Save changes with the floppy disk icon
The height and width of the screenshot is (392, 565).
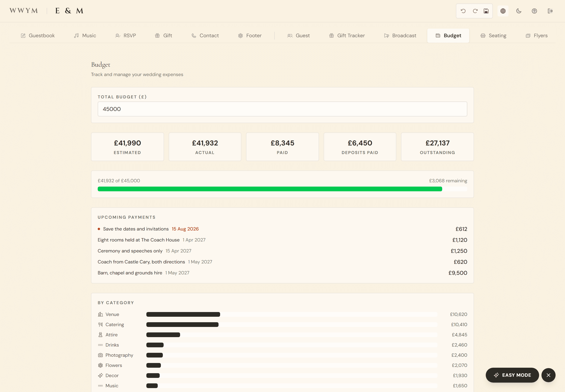point(486,11)
